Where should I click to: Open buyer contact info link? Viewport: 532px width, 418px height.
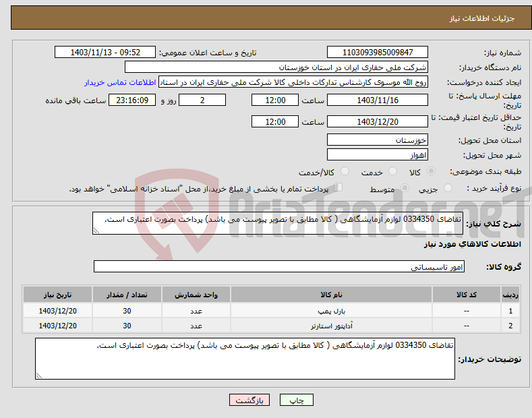point(120,82)
